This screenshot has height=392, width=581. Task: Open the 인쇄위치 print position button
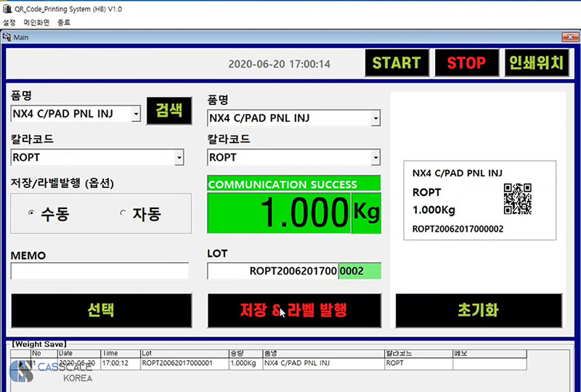coord(535,63)
